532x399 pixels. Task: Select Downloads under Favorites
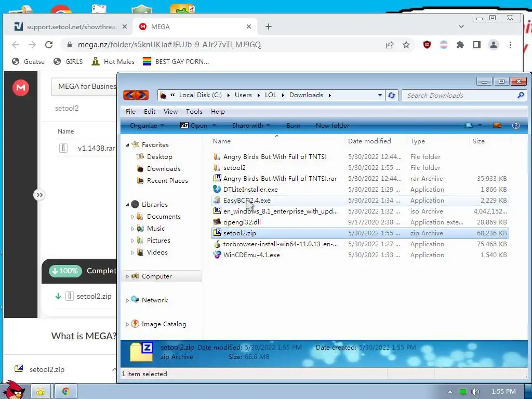(x=164, y=169)
